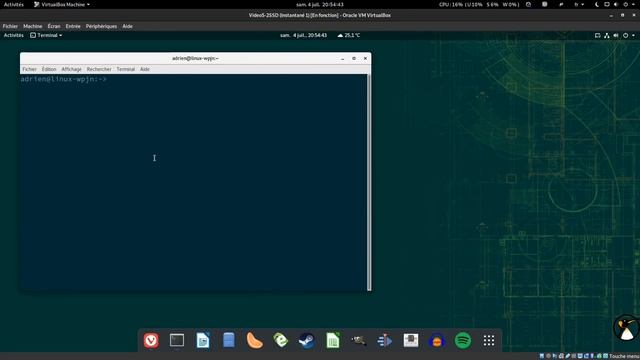Screen dimensions: 640x360
Task: Open the terminal Affichage menu
Action: coord(71,69)
